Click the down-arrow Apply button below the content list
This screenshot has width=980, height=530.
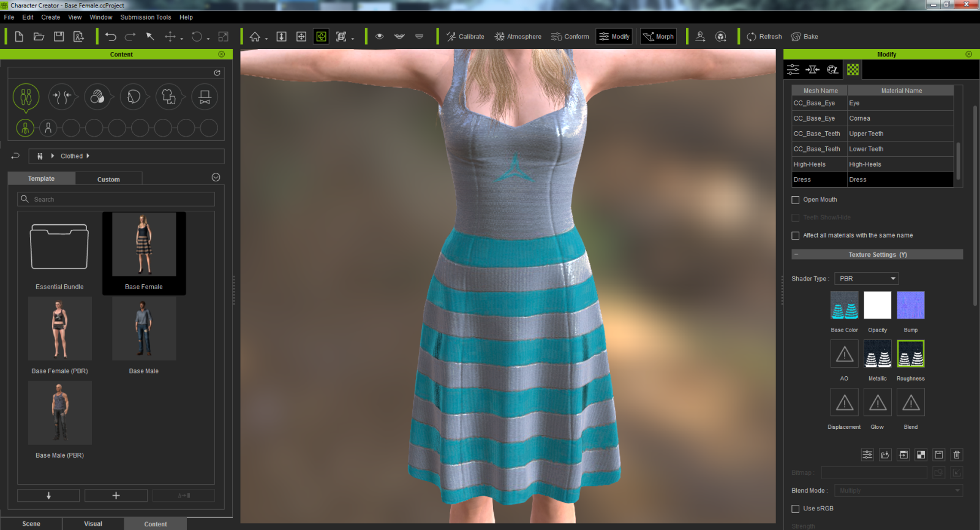(48, 495)
